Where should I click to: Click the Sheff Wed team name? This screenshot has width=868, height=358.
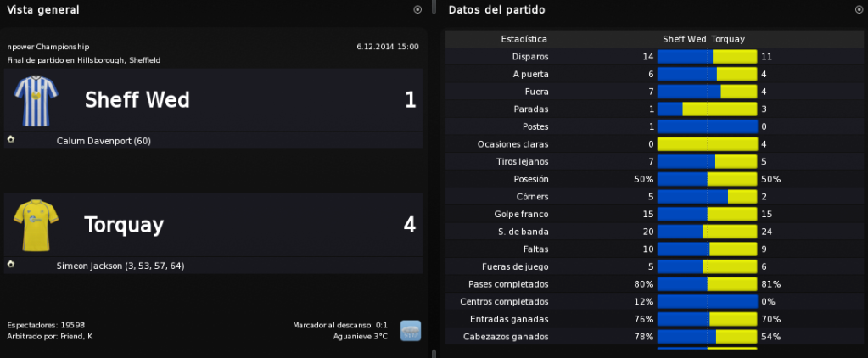coord(137,100)
